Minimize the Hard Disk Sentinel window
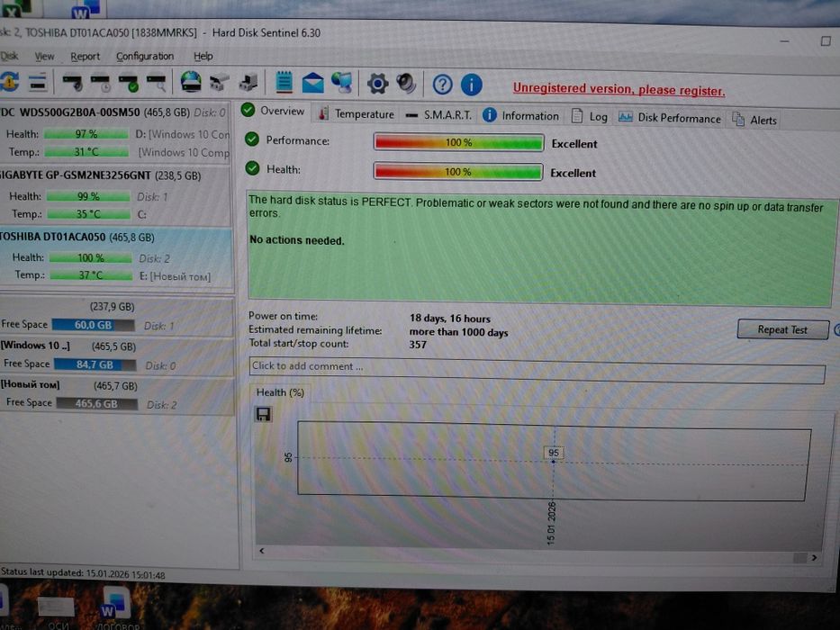The width and height of the screenshot is (840, 630). click(x=785, y=40)
